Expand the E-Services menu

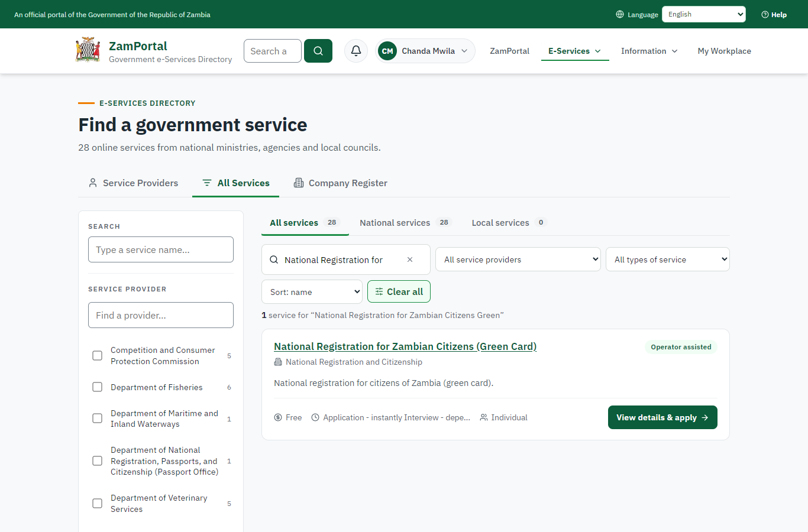click(575, 51)
